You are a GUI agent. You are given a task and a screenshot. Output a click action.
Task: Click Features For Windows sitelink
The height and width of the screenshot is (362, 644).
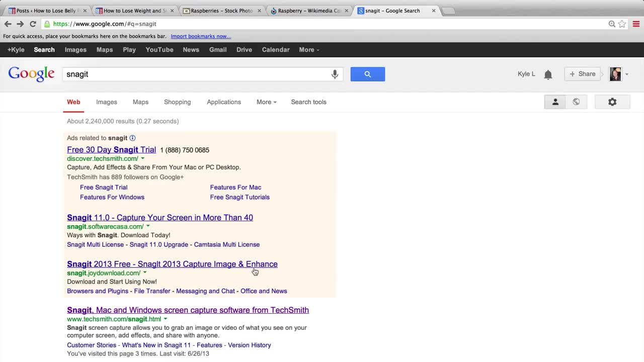coord(112,197)
